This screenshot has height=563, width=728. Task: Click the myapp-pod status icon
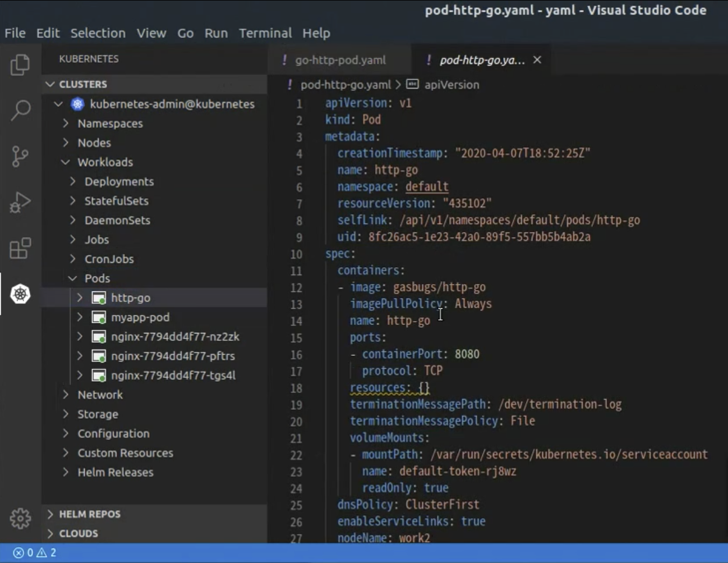click(x=99, y=318)
